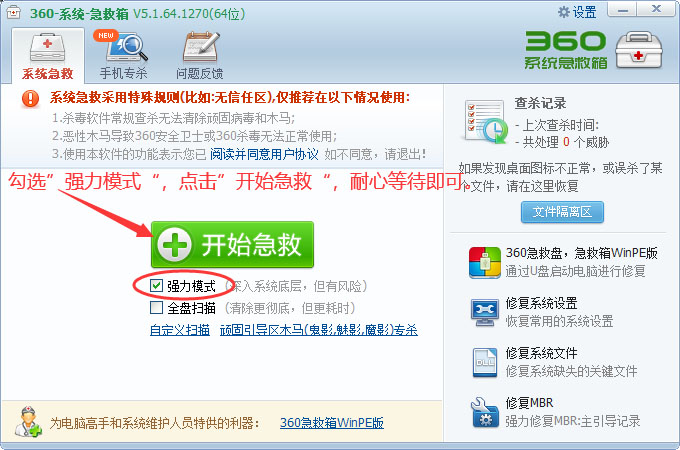
Task: Uncheck the 强力模式 checkbox
Action: (156, 286)
